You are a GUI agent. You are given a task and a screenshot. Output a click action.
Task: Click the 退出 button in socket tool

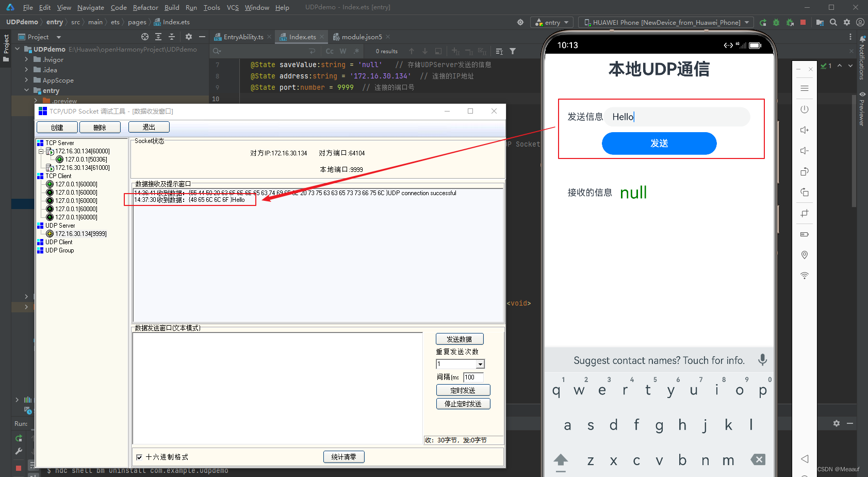coord(149,127)
